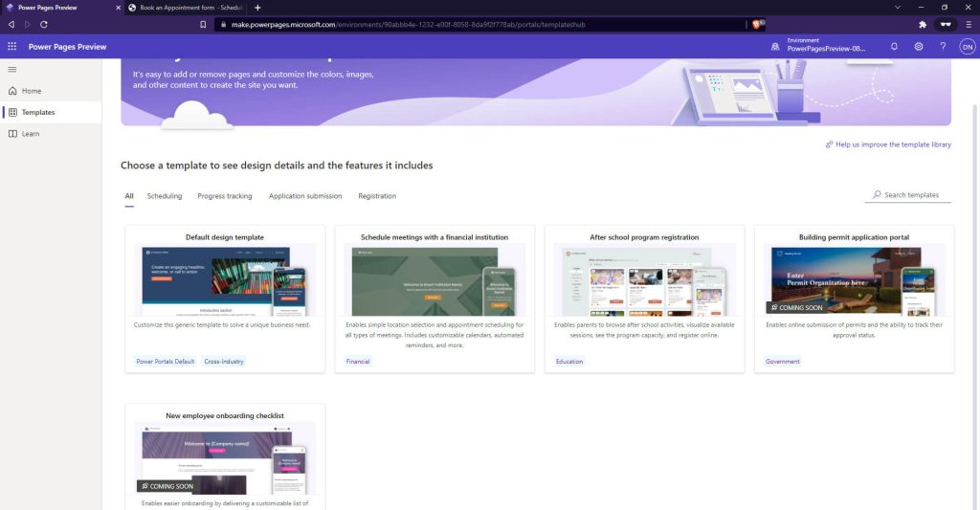980x510 pixels.
Task: Open the settings gear icon
Action: (918, 46)
